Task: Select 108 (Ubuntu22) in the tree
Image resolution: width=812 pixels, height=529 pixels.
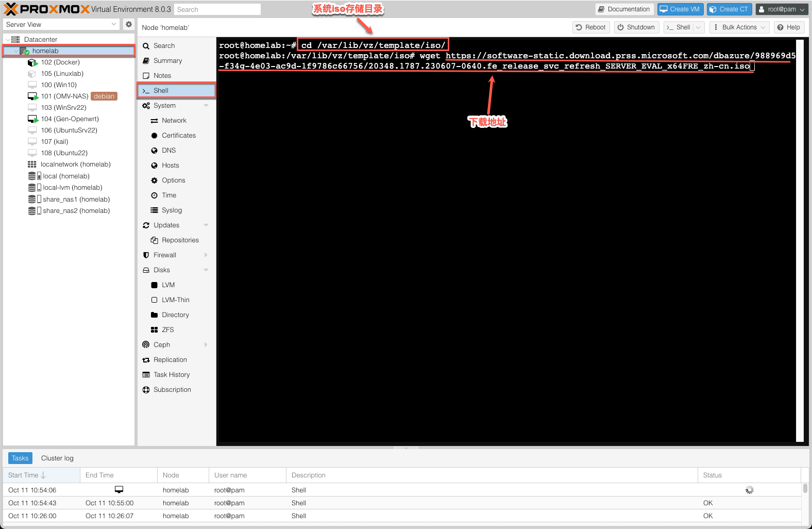Action: [64, 153]
